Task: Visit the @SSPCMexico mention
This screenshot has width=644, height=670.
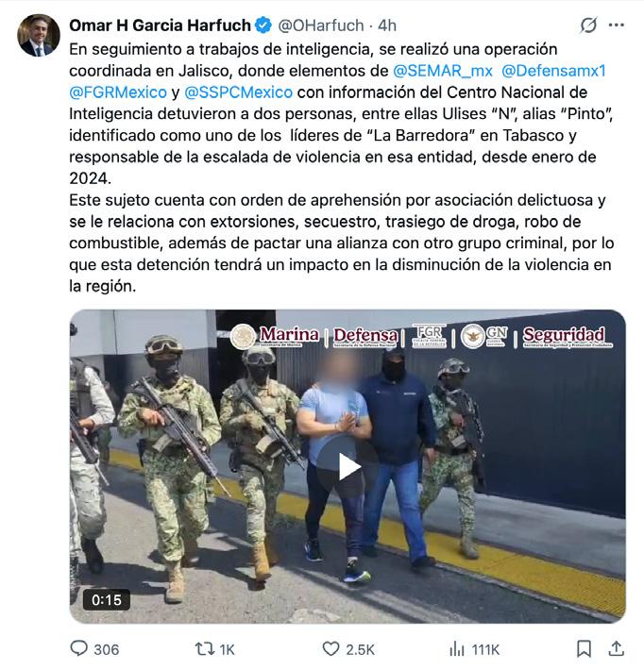Action: point(238,92)
